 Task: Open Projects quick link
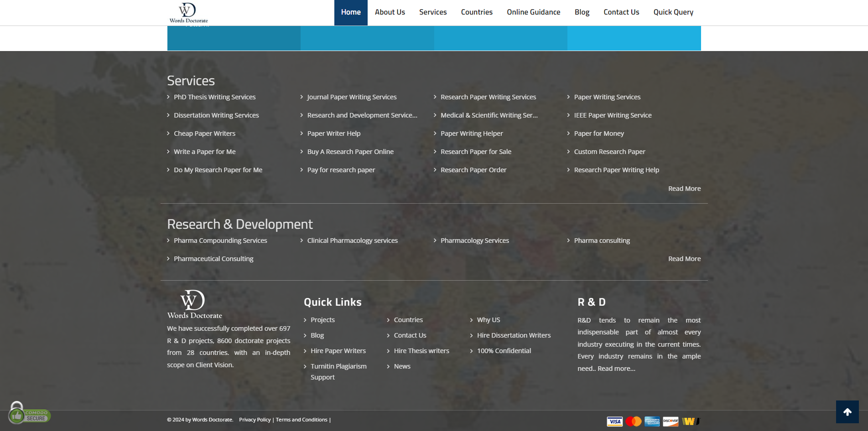pyautogui.click(x=322, y=320)
